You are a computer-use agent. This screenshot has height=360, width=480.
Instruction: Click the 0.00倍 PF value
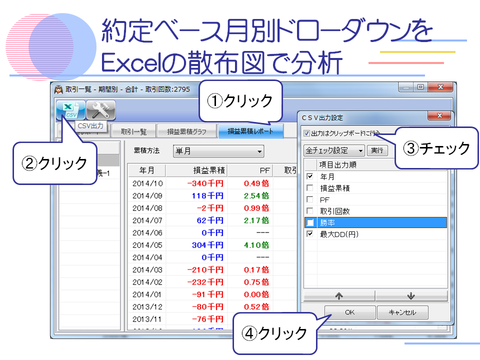[x=256, y=294]
